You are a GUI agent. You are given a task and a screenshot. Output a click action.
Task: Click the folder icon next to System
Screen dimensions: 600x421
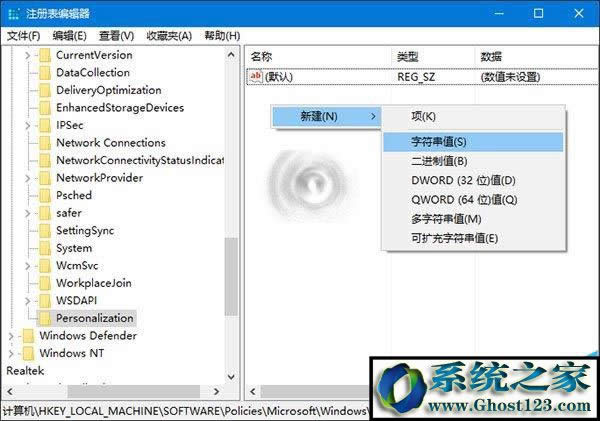click(44, 248)
